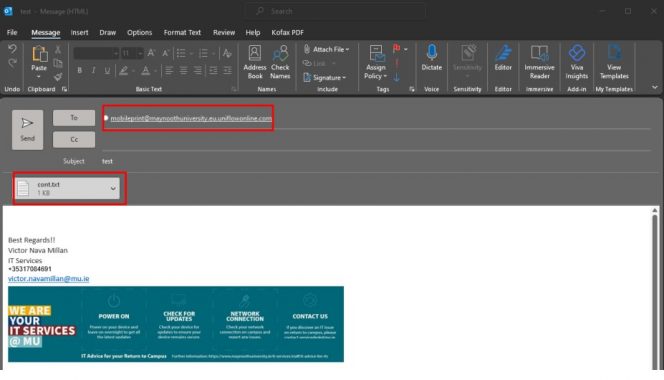Expand the Paste options arrow
Viewport: 664px width, 380px height.
(x=39, y=77)
